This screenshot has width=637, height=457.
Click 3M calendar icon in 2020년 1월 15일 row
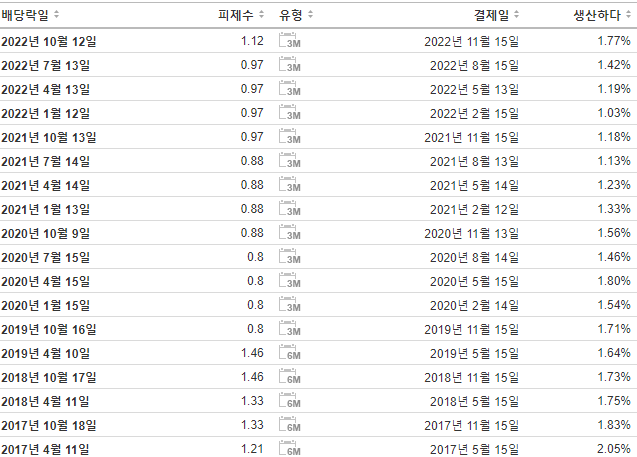point(290,304)
